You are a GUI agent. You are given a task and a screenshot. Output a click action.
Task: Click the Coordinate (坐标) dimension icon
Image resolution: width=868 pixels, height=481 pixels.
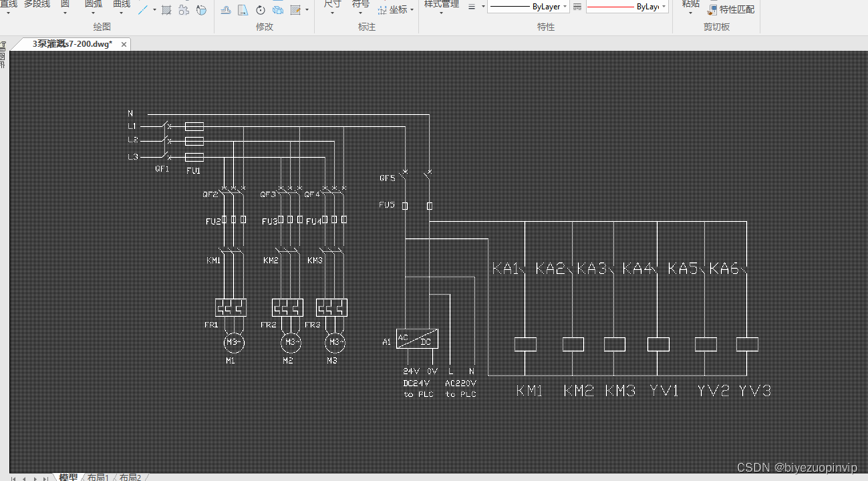tap(382, 10)
